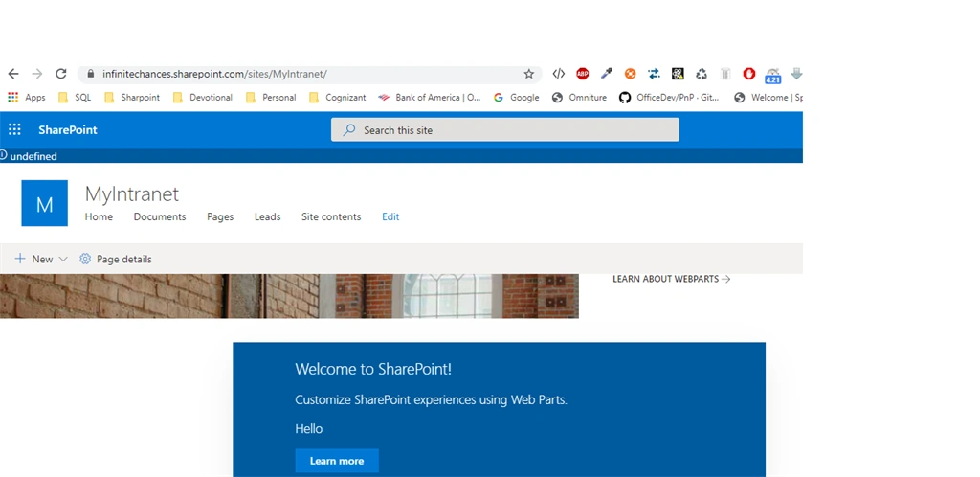This screenshot has width=980, height=477.
Task: Click the Page details button
Action: click(x=116, y=259)
